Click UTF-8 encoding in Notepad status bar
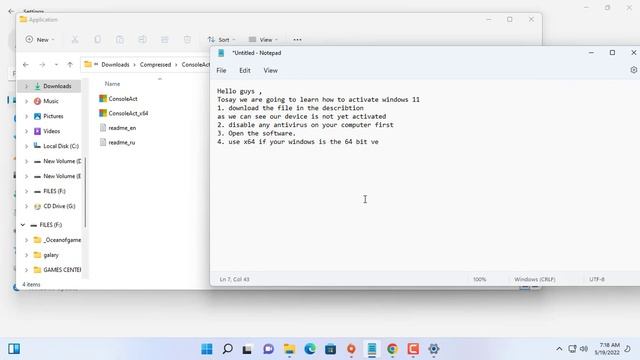Screen dimensions: 640x360 coord(597,280)
